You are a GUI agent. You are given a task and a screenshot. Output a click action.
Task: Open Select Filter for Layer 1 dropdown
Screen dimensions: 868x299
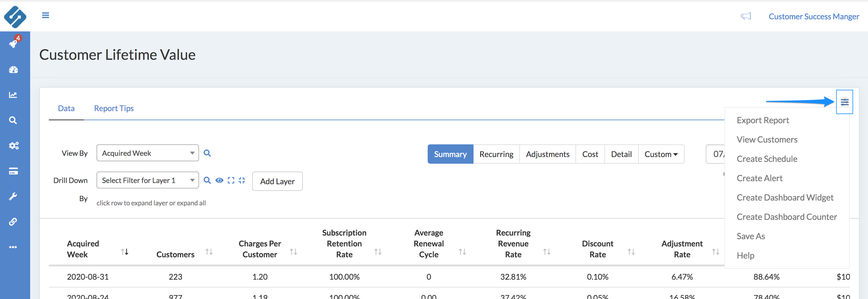147,181
